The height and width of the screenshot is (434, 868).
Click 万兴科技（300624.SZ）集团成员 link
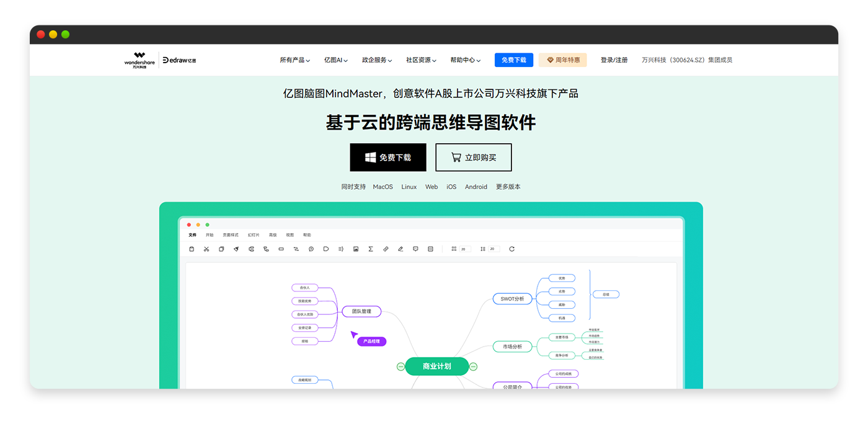(x=687, y=60)
